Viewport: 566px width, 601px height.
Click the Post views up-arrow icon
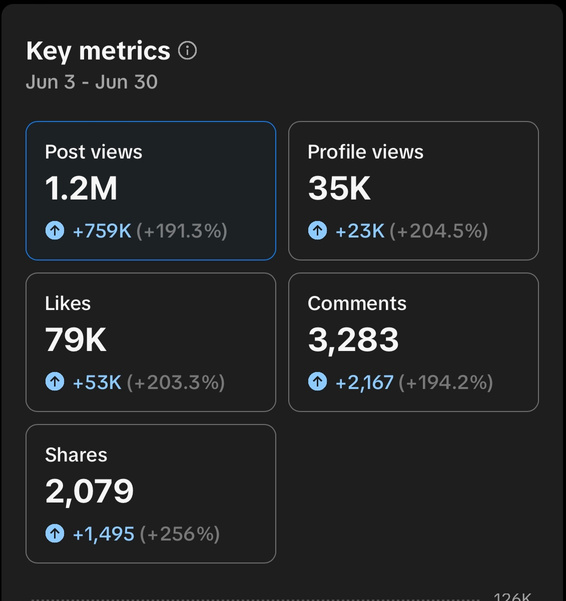[x=55, y=231]
